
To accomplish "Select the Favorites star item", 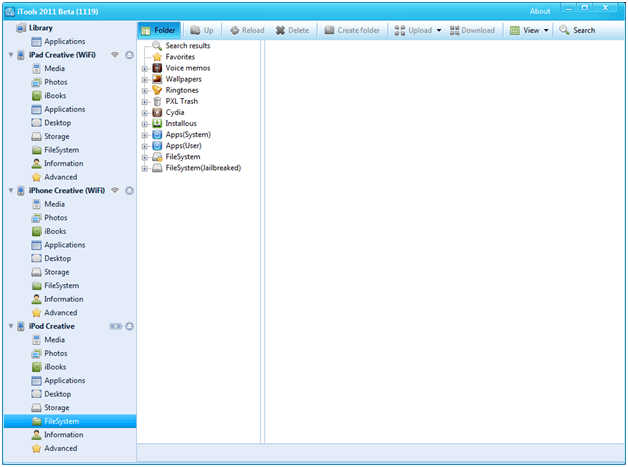I will (180, 57).
